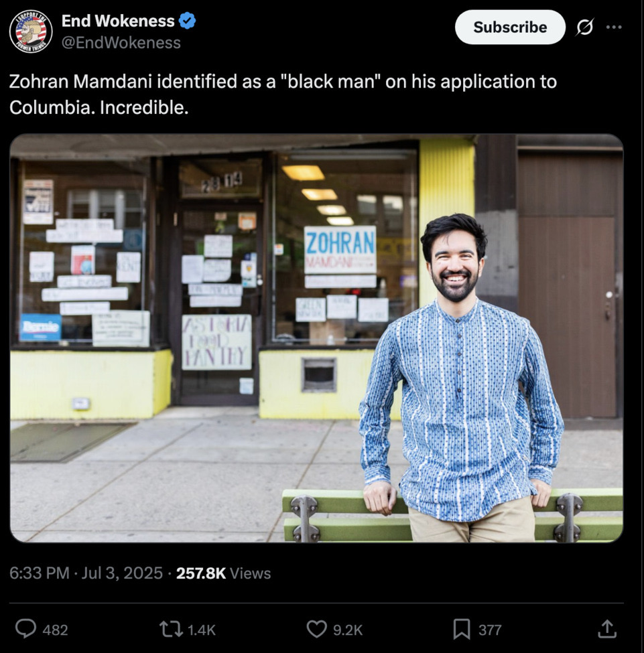Open the Grok explain-post icon
The image size is (644, 653).
(x=585, y=27)
